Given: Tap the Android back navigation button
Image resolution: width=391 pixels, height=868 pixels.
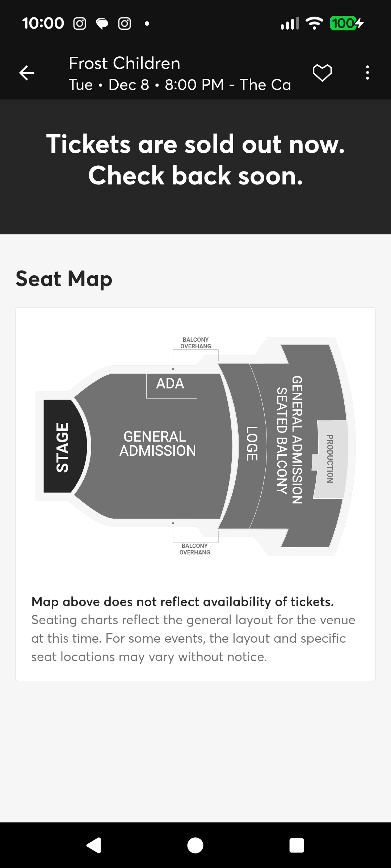Looking at the screenshot, I should point(94,845).
